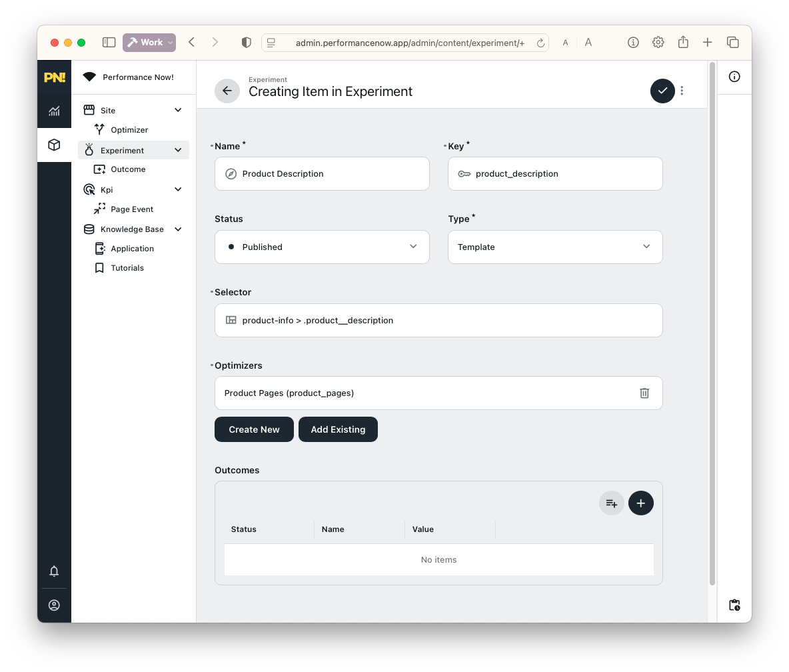
Task: Delete Product Pages optimizer with trash icon
Action: point(644,393)
